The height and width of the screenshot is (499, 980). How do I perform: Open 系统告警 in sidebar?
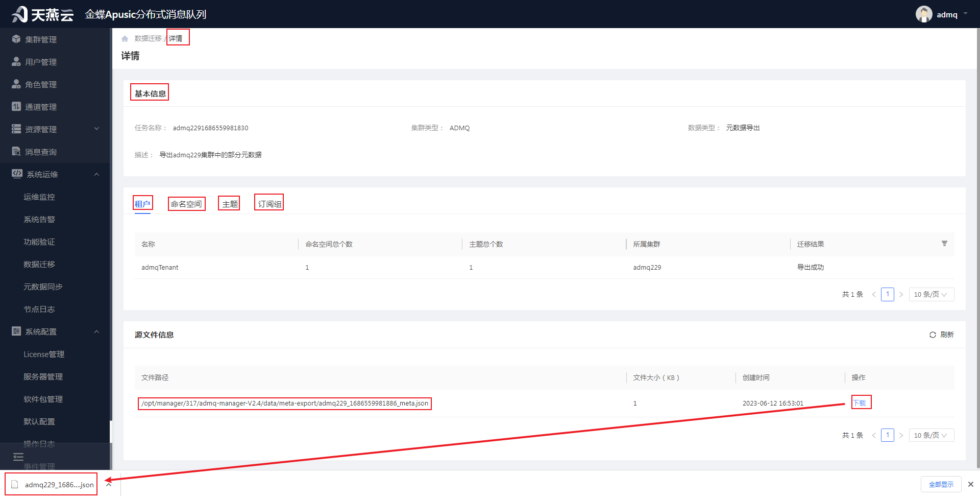(x=39, y=219)
